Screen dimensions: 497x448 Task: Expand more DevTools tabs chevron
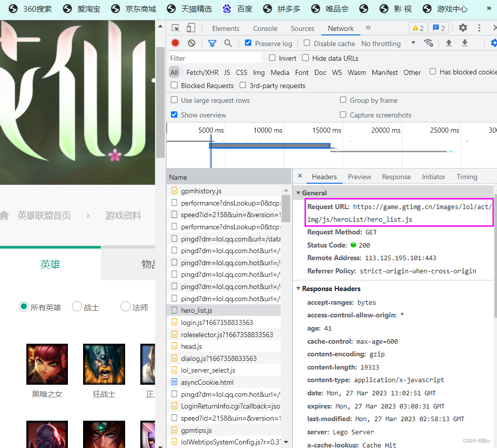(x=368, y=28)
